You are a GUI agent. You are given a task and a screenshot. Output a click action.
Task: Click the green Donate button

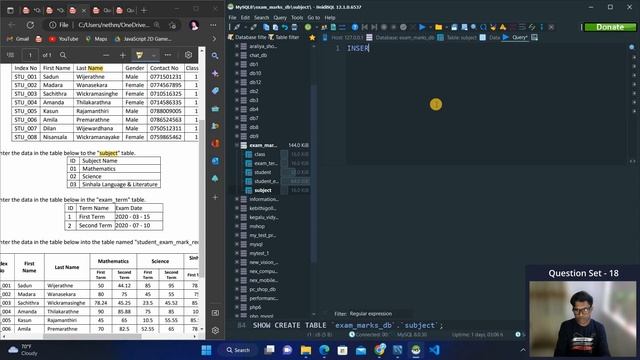pyautogui.click(x=610, y=27)
